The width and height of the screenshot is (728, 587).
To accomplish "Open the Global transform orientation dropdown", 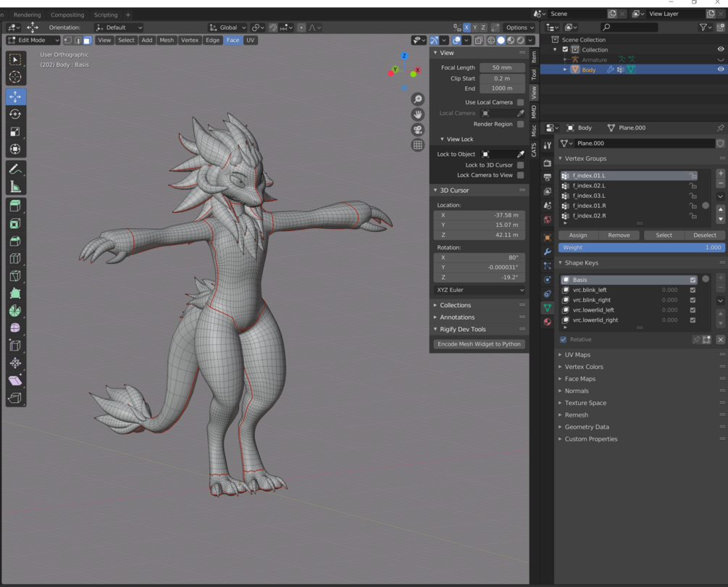I will (227, 28).
